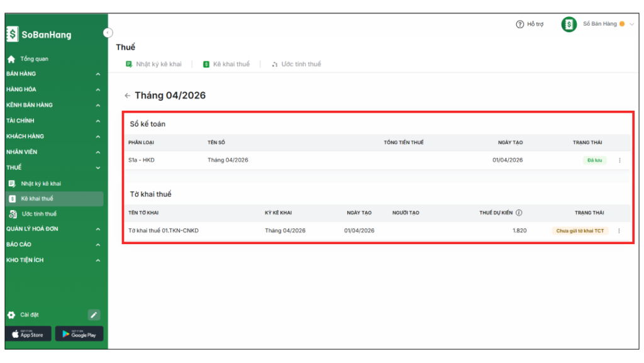Open three-dot menu for Tờ khai thuế row
The image size is (644, 363).
[x=619, y=231]
